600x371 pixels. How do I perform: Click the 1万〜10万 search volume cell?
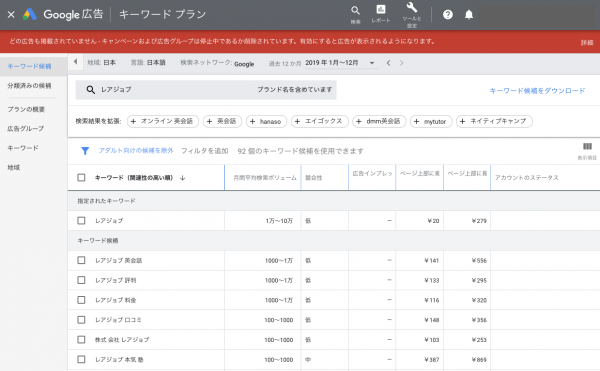click(279, 221)
